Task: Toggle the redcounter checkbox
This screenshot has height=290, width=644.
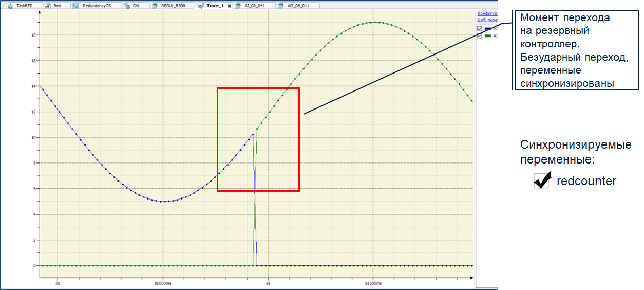Action: click(x=541, y=180)
